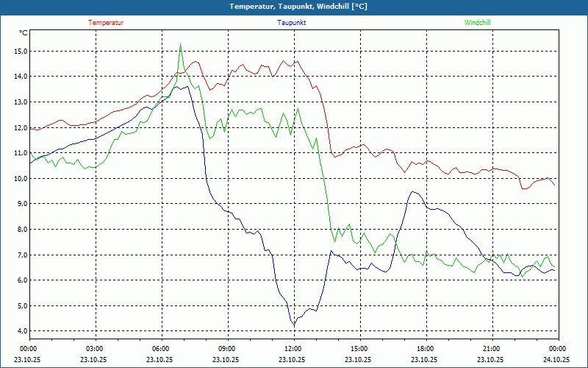The image size is (588, 368).
Task: Click the red Temperatur legend label
Action: [x=106, y=23]
